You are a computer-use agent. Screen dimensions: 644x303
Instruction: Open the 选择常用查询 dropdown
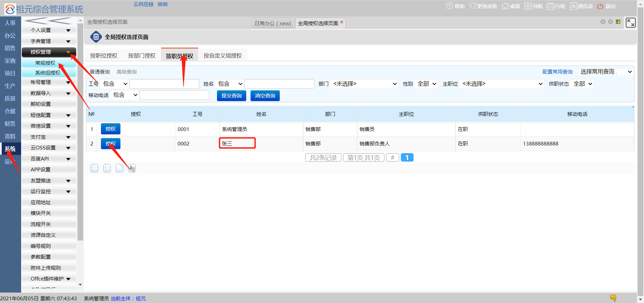click(605, 72)
